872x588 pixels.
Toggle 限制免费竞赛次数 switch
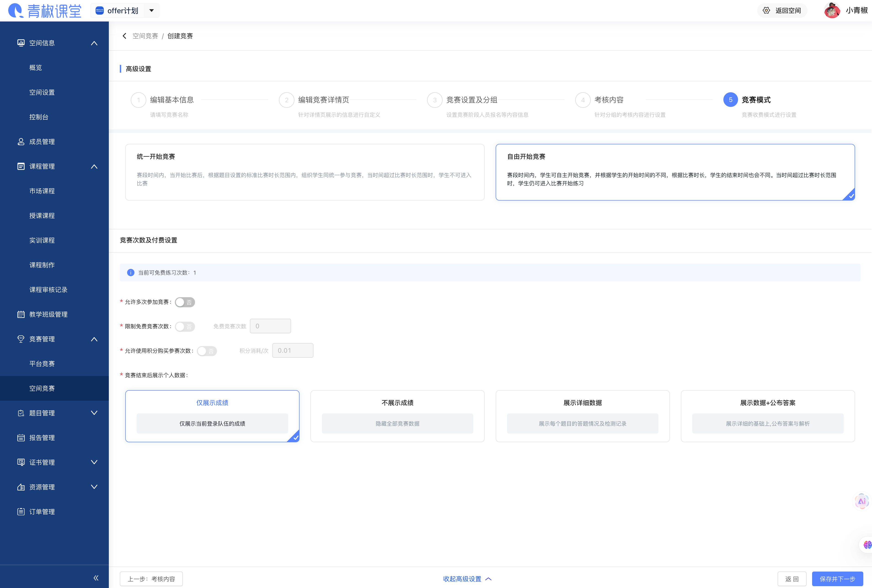[x=185, y=327]
